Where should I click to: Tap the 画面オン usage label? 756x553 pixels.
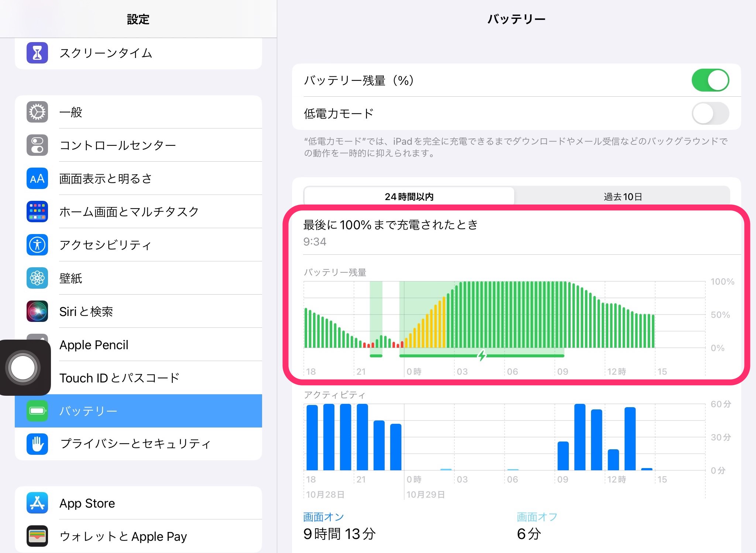click(323, 517)
